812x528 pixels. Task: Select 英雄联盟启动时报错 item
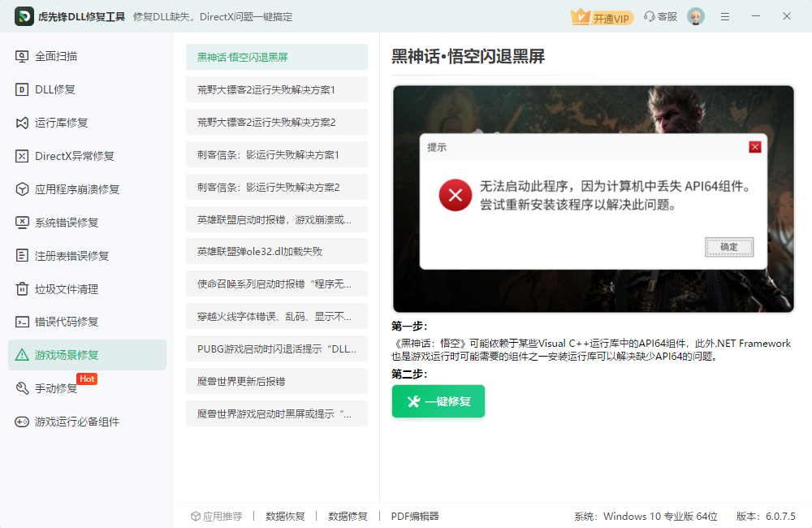pos(277,219)
